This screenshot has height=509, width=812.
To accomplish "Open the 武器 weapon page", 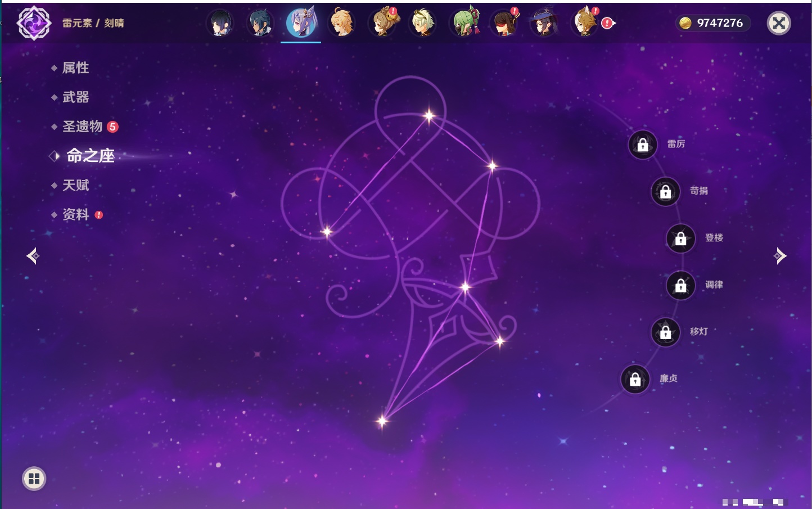I will click(x=75, y=97).
